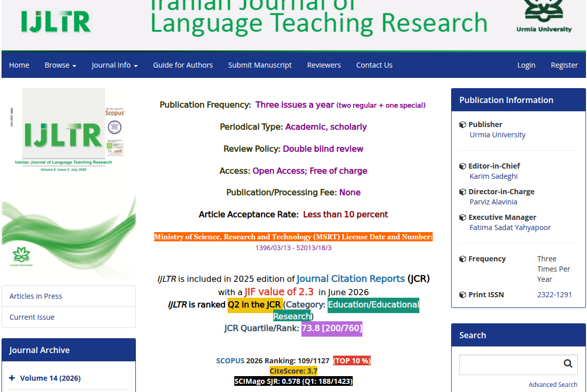Click the cube icon beside Frequency
This screenshot has height=392, width=587.
(x=463, y=259)
